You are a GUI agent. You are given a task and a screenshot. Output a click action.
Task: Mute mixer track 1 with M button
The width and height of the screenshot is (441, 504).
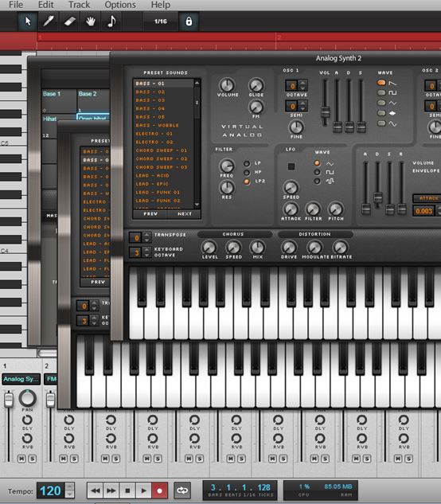[x=21, y=459]
